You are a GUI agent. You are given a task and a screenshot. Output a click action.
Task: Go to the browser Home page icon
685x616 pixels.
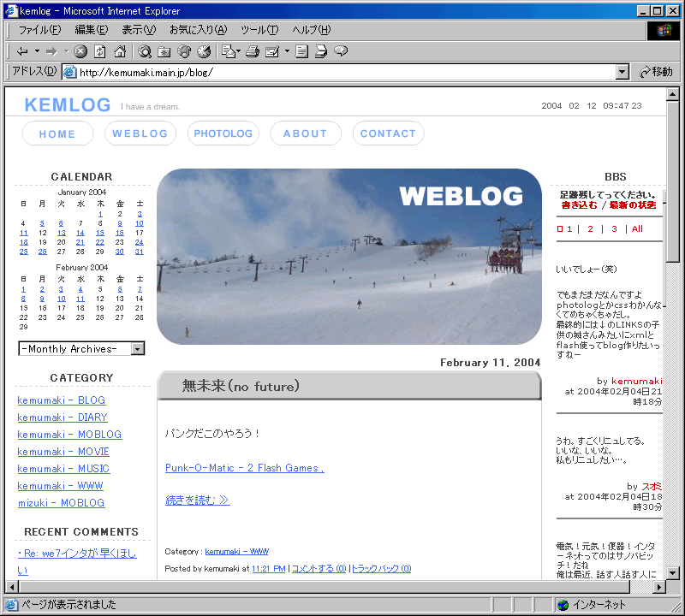click(x=120, y=51)
